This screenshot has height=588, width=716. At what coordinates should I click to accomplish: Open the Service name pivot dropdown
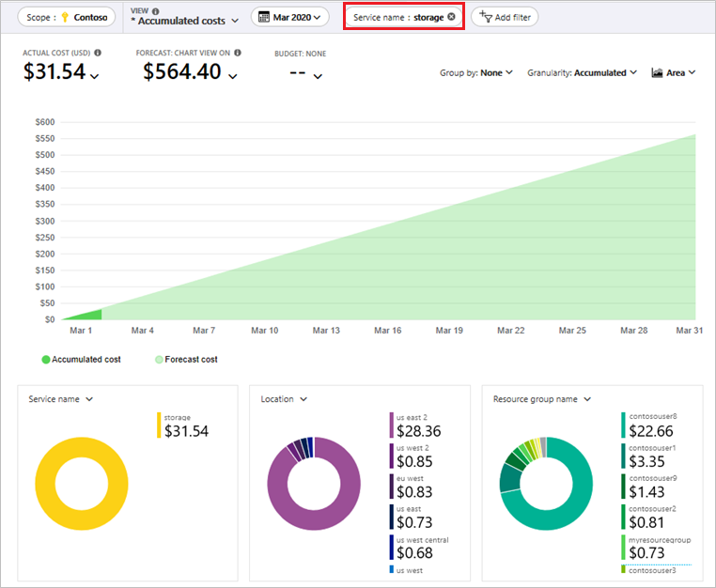coord(61,399)
